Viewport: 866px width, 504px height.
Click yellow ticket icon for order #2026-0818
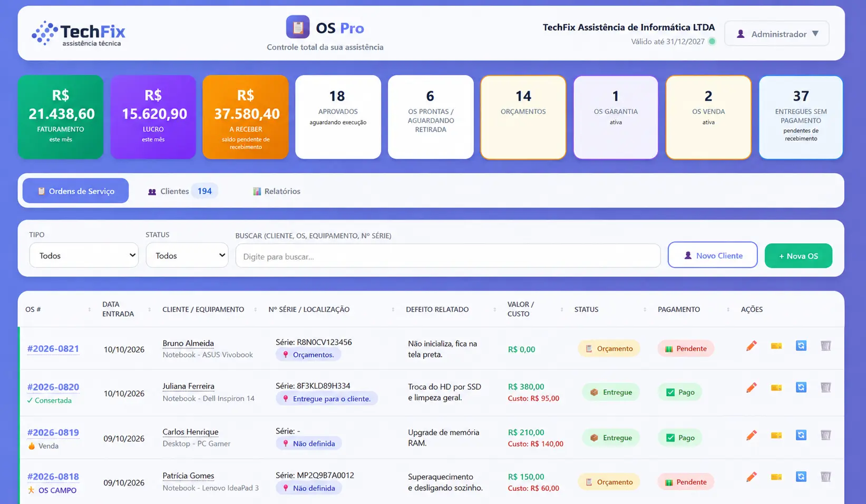776,477
